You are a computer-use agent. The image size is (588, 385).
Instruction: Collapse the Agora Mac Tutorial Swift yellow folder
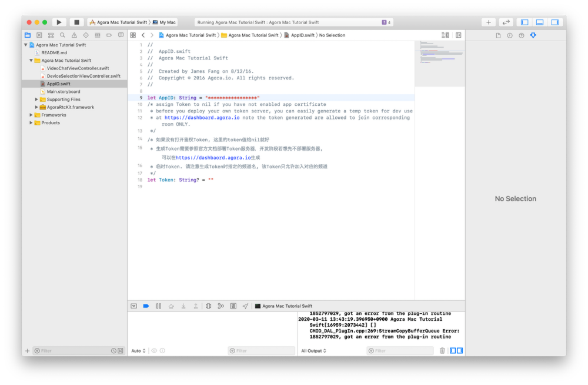pos(31,60)
